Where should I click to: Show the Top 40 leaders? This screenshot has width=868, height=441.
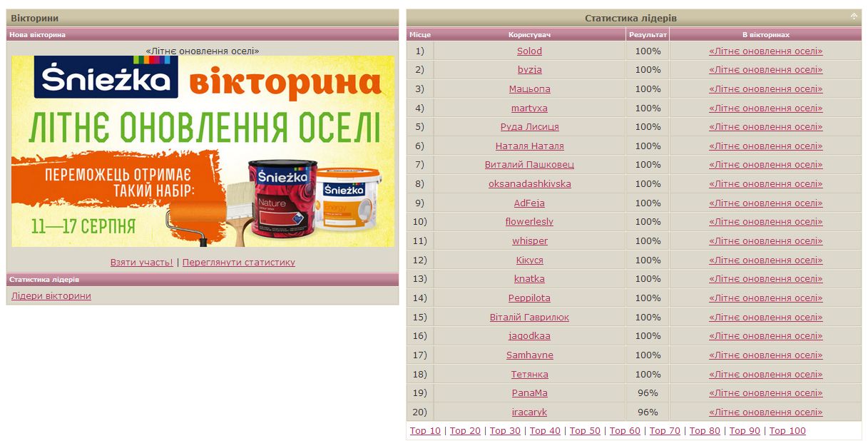(545, 430)
